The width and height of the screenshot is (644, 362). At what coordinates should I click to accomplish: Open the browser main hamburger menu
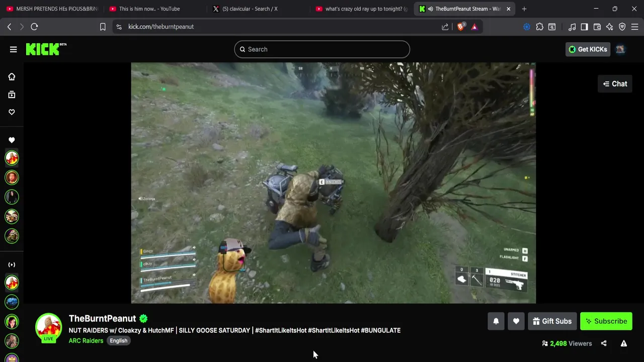pyautogui.click(x=635, y=27)
